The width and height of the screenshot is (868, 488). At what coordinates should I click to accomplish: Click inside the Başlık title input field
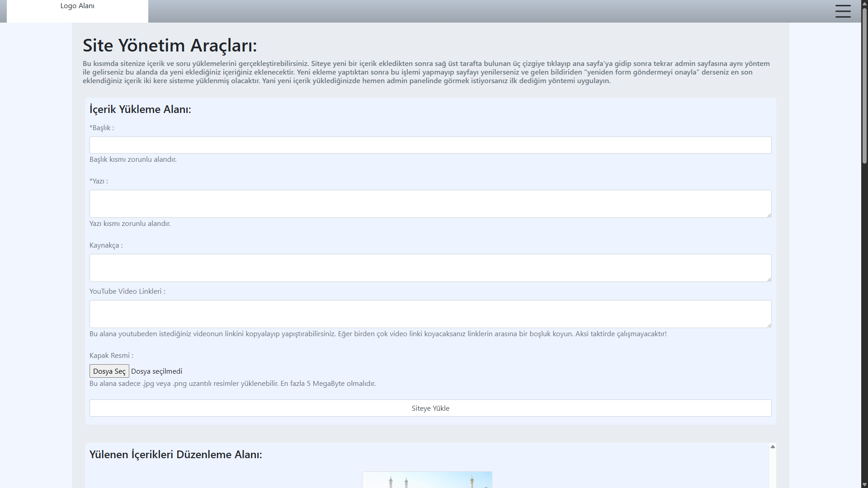click(x=430, y=145)
